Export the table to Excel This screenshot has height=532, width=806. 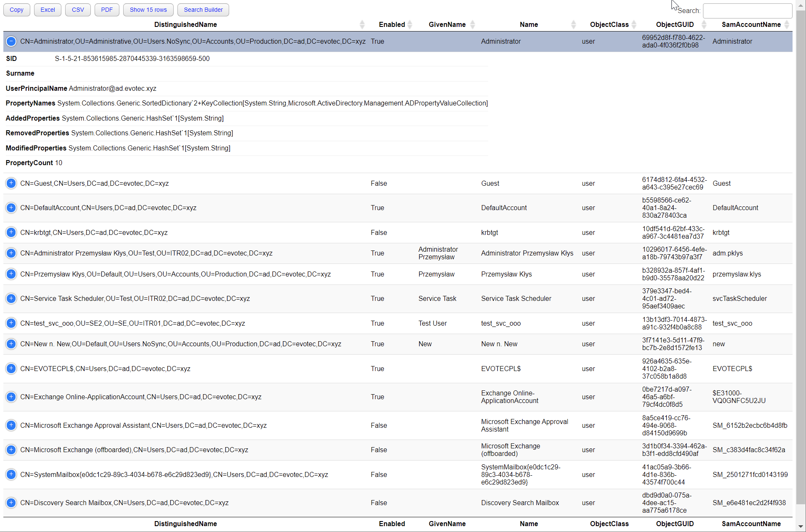(48, 10)
